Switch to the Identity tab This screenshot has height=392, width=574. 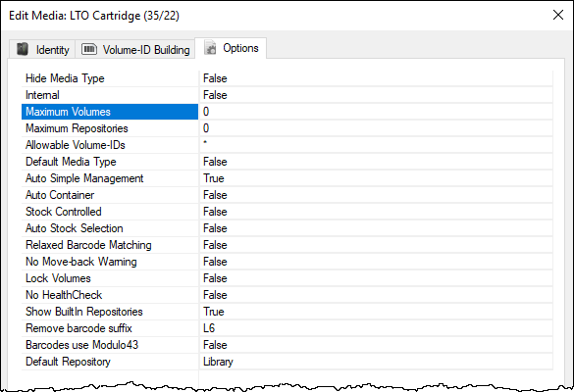point(42,49)
